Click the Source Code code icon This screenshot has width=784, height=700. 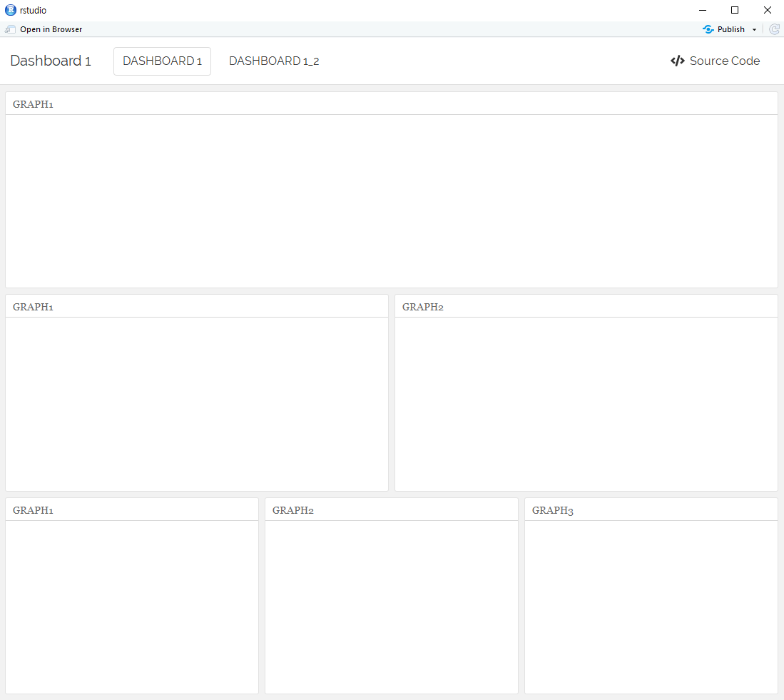pyautogui.click(x=677, y=61)
